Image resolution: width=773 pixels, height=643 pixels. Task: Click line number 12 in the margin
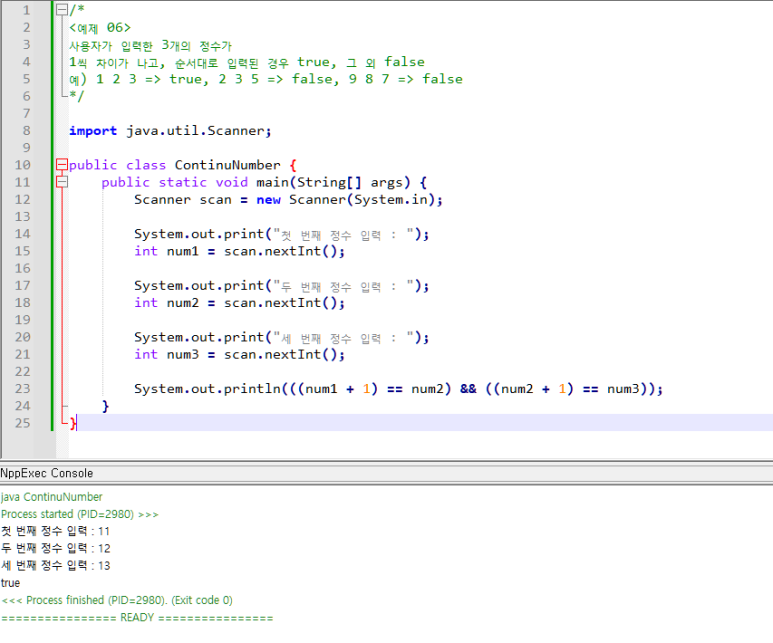click(22, 199)
